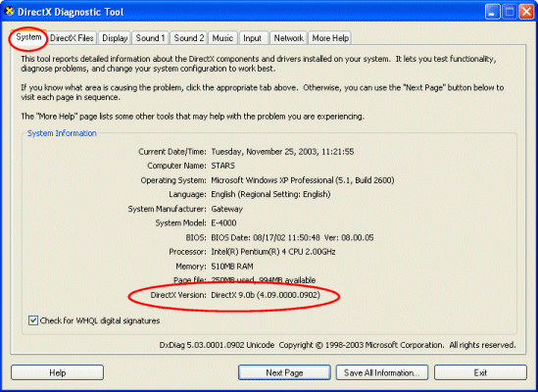Click the DxDiag 5.03.0001.0902 Unicode text
Screen dimensions: 538x392
pyautogui.click(x=217, y=345)
